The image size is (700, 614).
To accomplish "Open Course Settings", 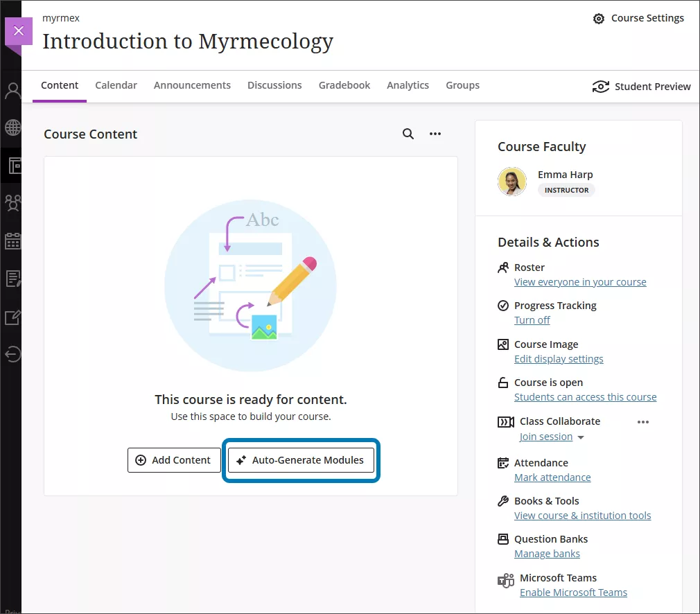I will coord(638,18).
